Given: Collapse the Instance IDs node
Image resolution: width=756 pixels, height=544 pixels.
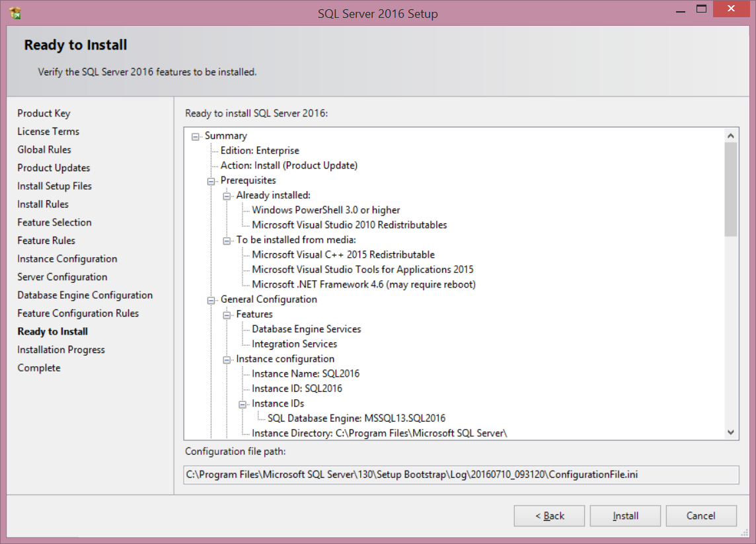Looking at the screenshot, I should click(243, 405).
